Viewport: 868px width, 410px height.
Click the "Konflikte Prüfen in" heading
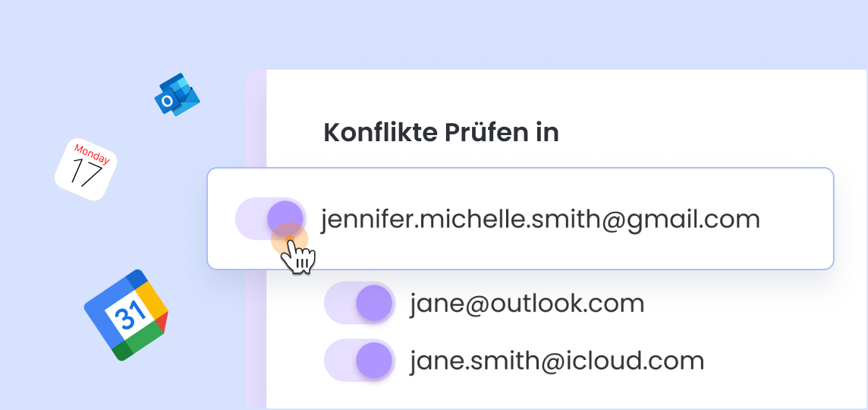[x=441, y=132]
